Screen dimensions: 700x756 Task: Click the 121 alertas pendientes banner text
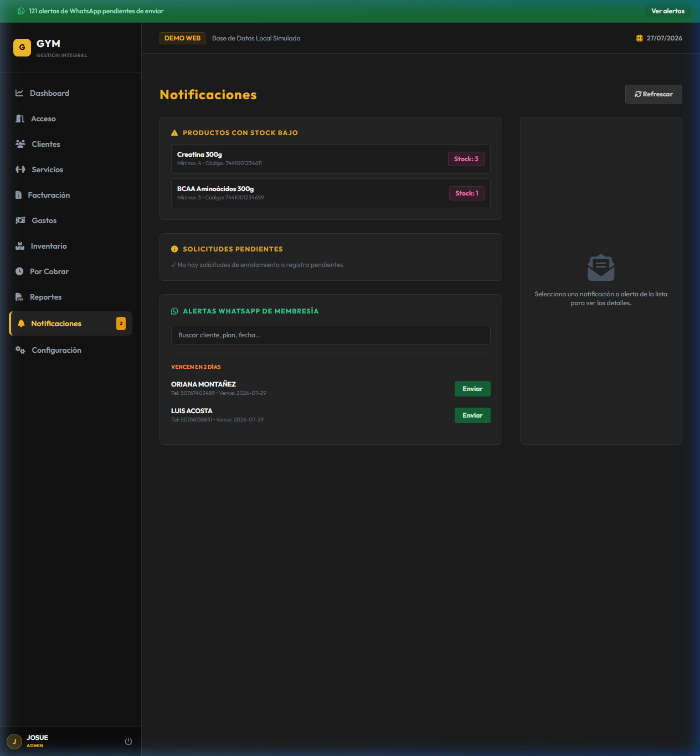pyautogui.click(x=96, y=11)
